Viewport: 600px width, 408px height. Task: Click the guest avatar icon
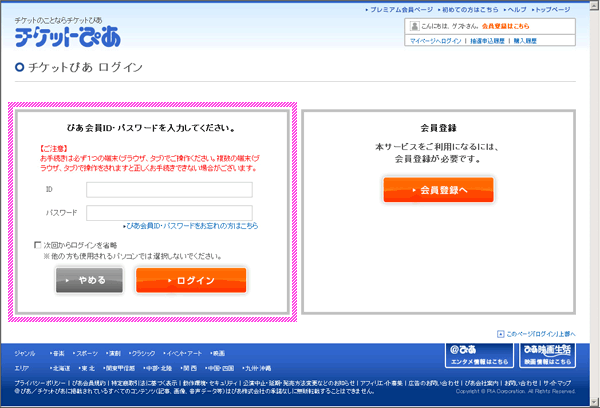(414, 26)
